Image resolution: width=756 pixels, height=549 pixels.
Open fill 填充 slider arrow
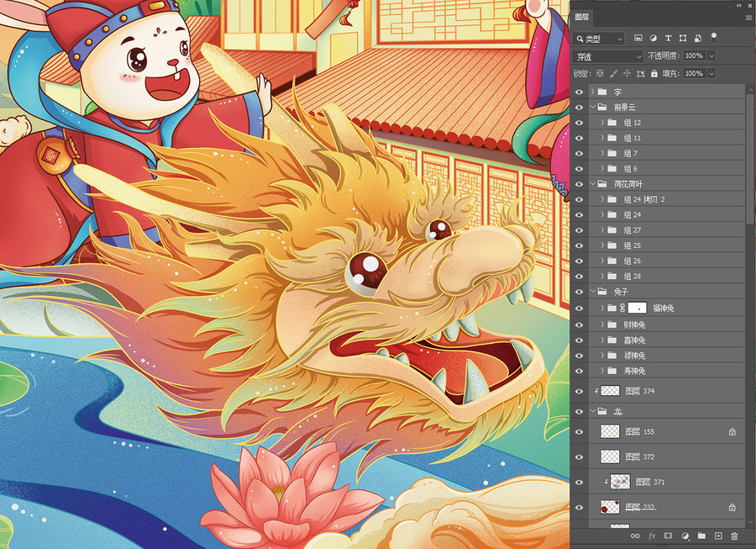pos(711,73)
